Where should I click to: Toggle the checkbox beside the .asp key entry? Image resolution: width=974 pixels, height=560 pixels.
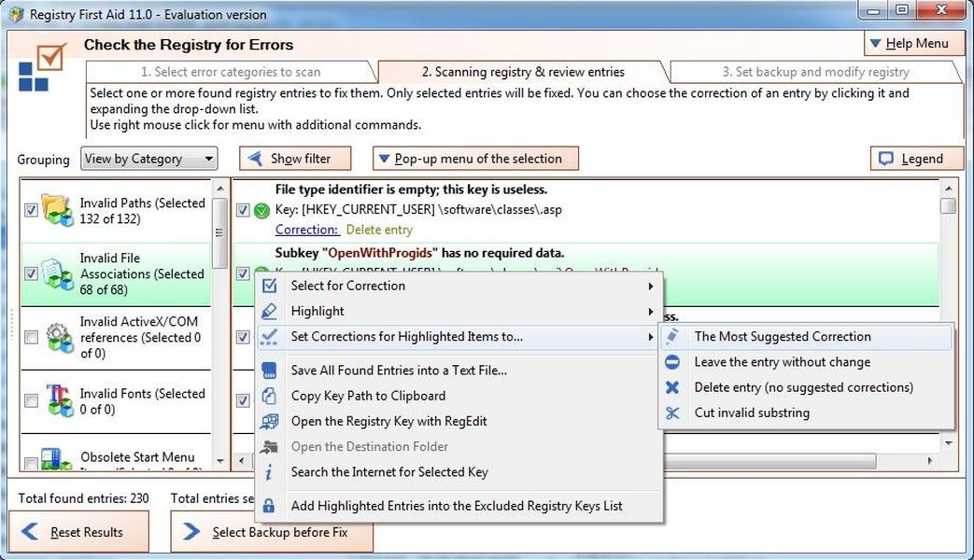pyautogui.click(x=243, y=209)
